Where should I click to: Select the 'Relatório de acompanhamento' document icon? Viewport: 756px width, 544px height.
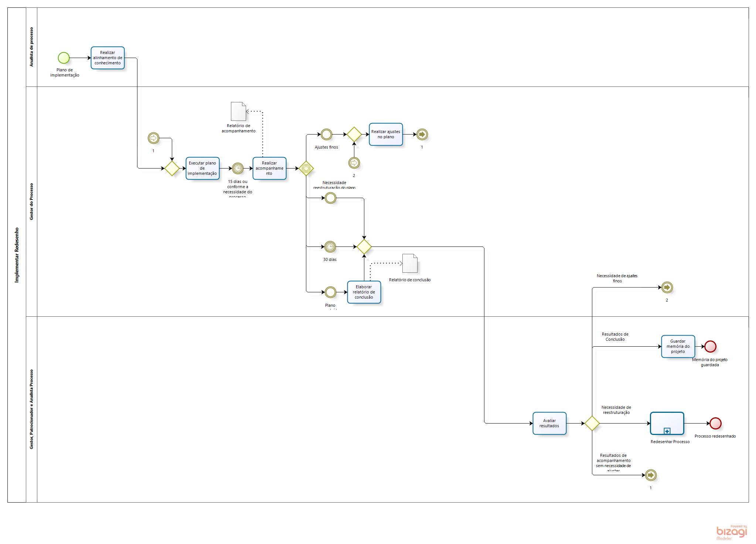point(238,111)
